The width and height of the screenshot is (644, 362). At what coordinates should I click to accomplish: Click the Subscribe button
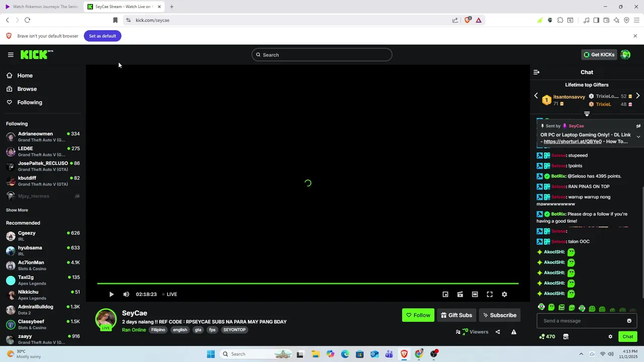point(500,315)
